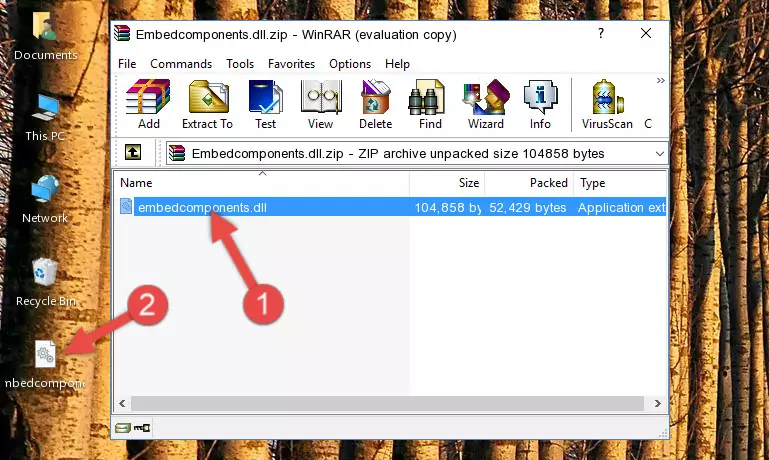
Task: Open the File menu
Action: click(127, 64)
